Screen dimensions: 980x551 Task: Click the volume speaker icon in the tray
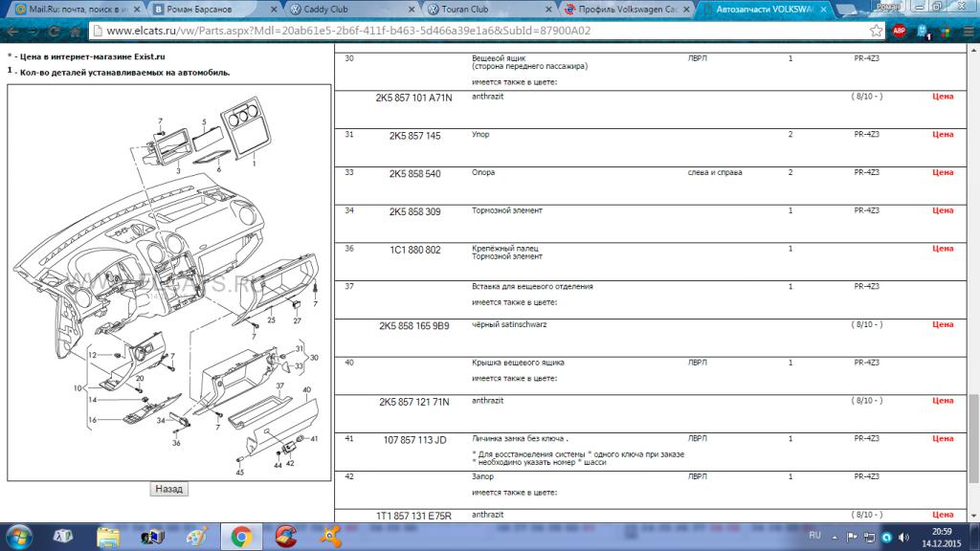click(x=903, y=538)
